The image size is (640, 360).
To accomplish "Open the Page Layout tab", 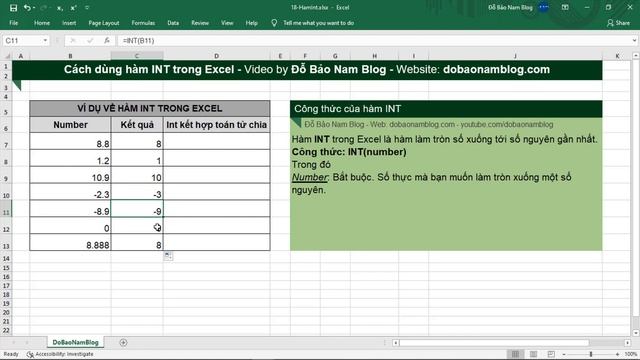I will pyautogui.click(x=104, y=23).
